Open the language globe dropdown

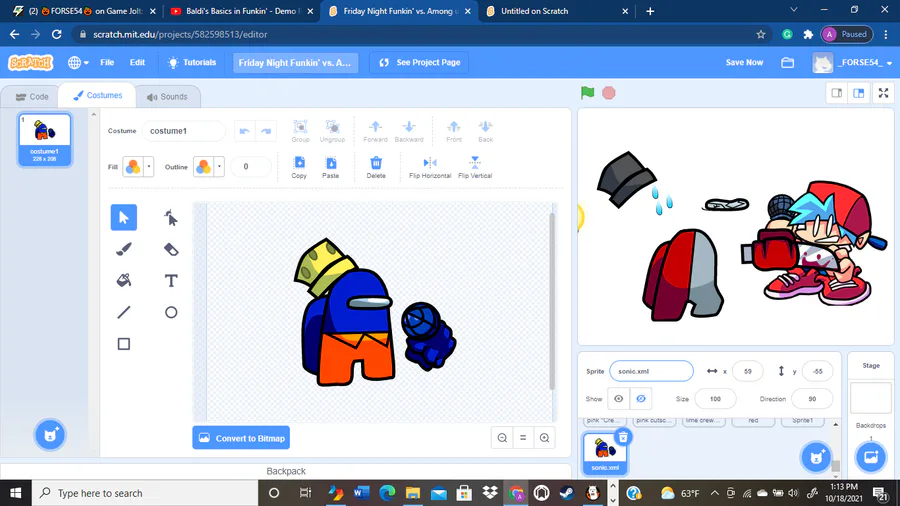(78, 63)
